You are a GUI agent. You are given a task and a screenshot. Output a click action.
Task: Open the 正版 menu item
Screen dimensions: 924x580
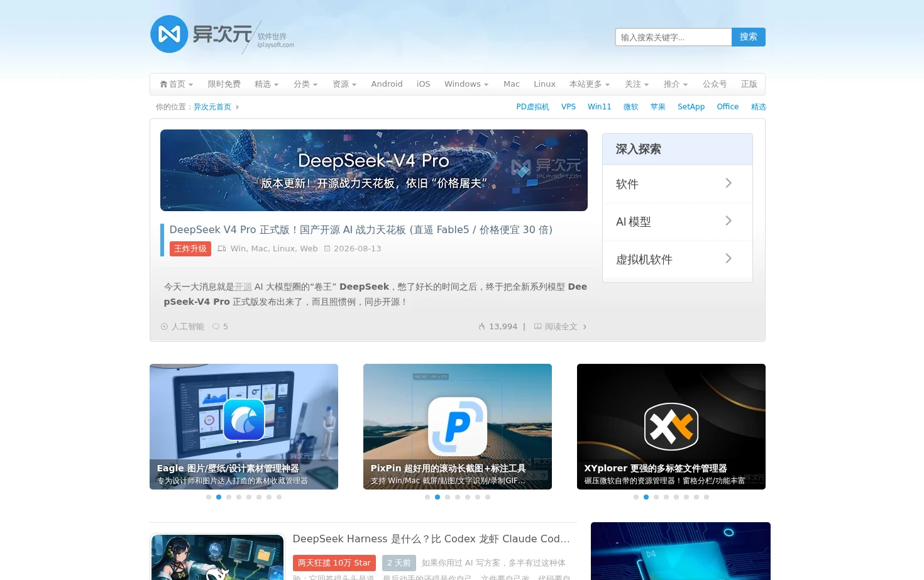[749, 84]
